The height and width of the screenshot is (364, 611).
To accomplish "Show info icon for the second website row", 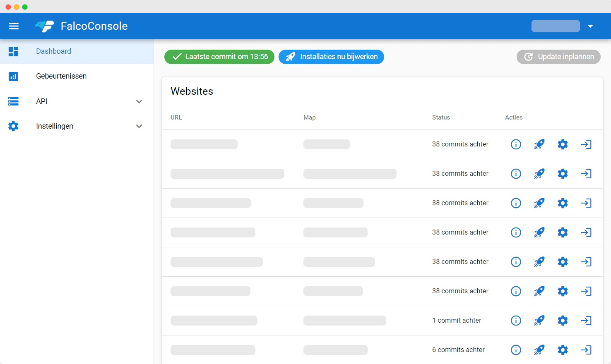I will click(516, 174).
